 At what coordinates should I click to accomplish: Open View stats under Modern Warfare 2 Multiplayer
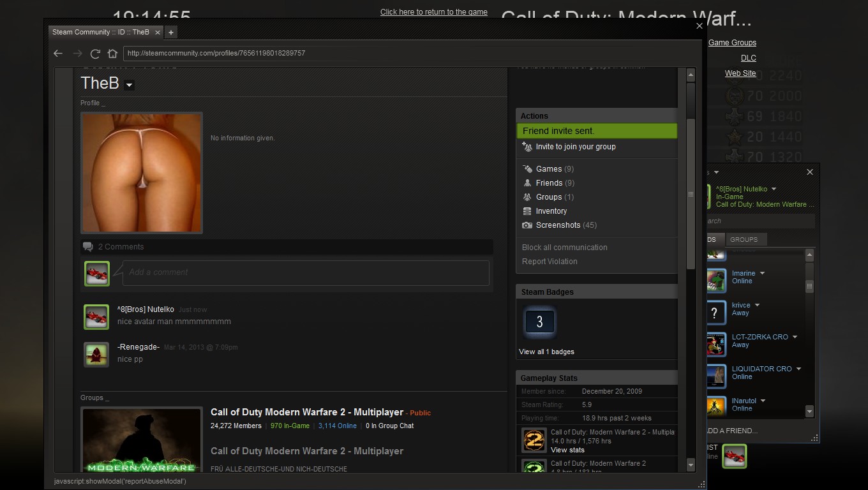coord(567,450)
